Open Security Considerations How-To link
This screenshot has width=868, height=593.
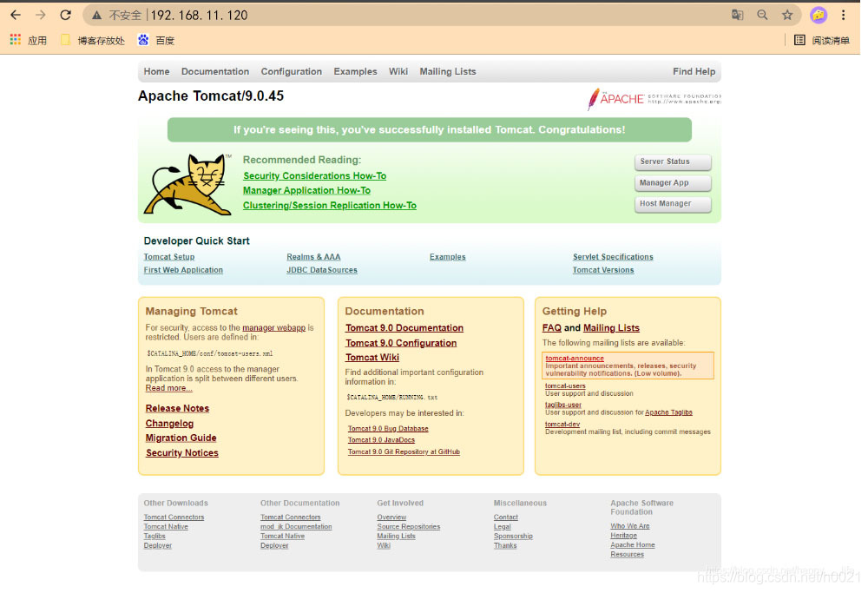[x=314, y=175]
